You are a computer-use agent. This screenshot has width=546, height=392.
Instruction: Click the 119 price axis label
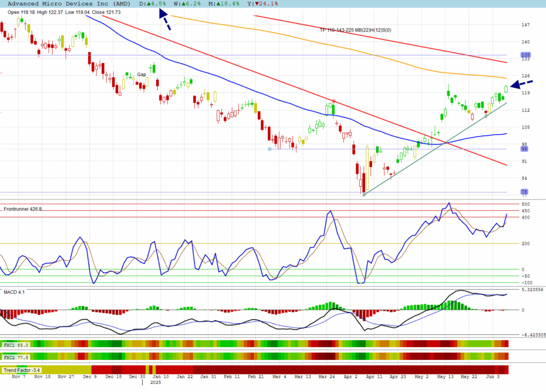pyautogui.click(x=525, y=93)
